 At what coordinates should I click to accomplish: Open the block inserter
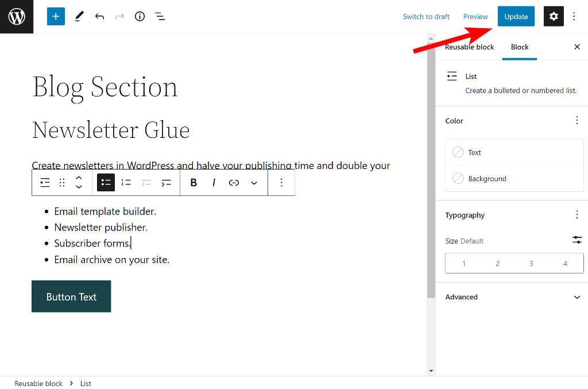point(55,16)
